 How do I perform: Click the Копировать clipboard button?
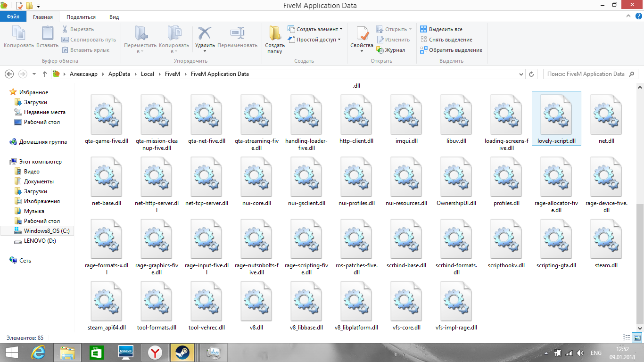pyautogui.click(x=19, y=37)
